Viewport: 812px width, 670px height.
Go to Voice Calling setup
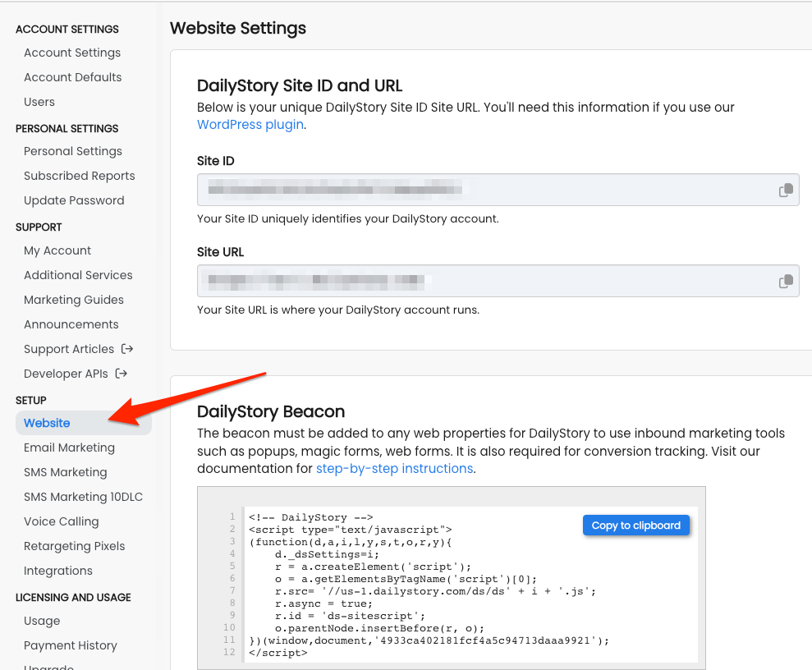(x=61, y=521)
